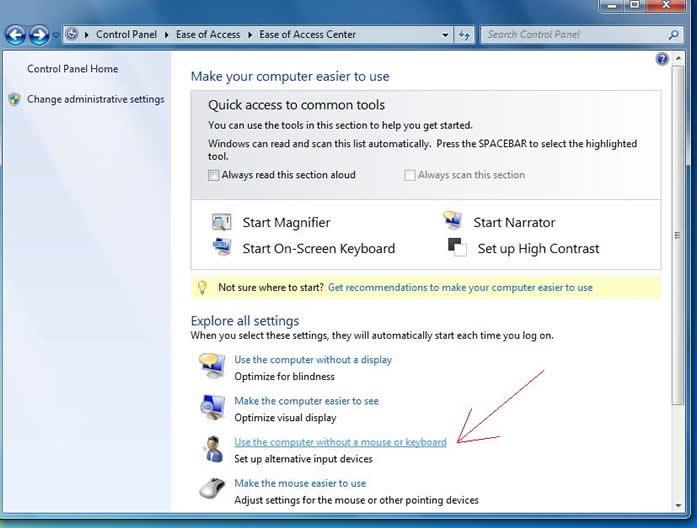The image size is (697, 528).
Task: Open Use the computer without a display
Action: point(313,360)
